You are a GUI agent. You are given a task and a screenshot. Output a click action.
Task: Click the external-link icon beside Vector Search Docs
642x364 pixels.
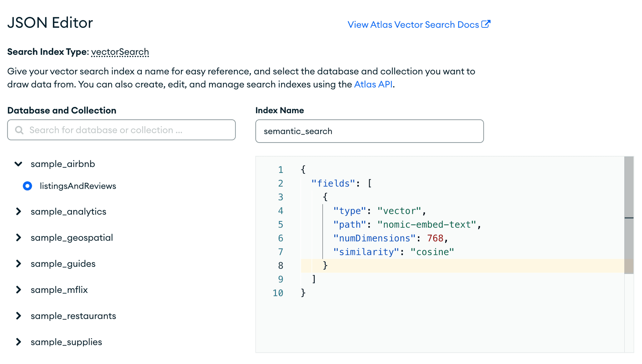487,24
